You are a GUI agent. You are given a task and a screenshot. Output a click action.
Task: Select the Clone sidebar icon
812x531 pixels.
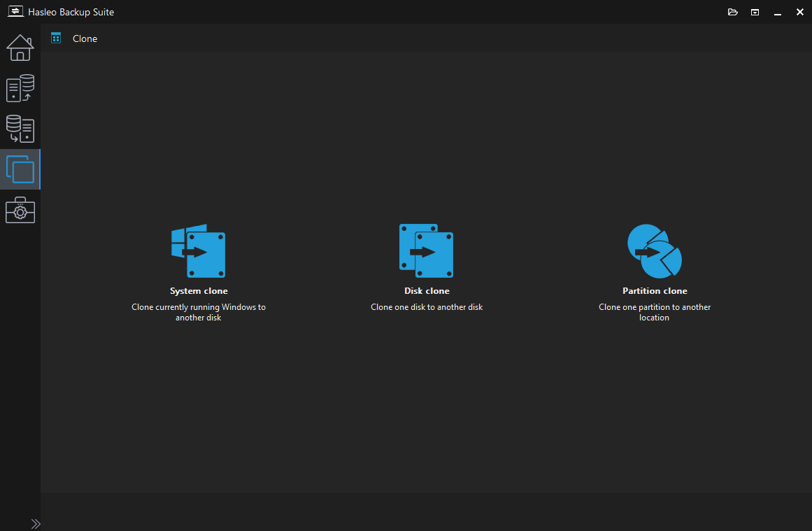tap(20, 169)
